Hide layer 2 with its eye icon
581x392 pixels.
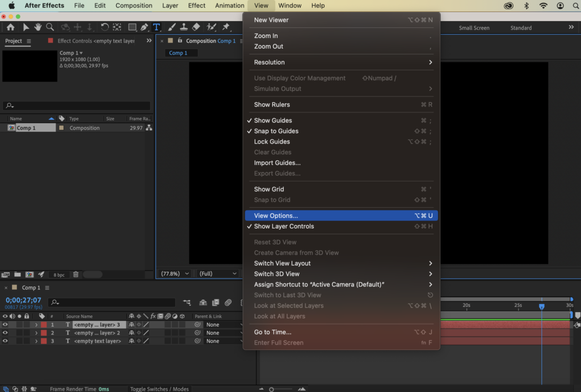click(x=5, y=333)
